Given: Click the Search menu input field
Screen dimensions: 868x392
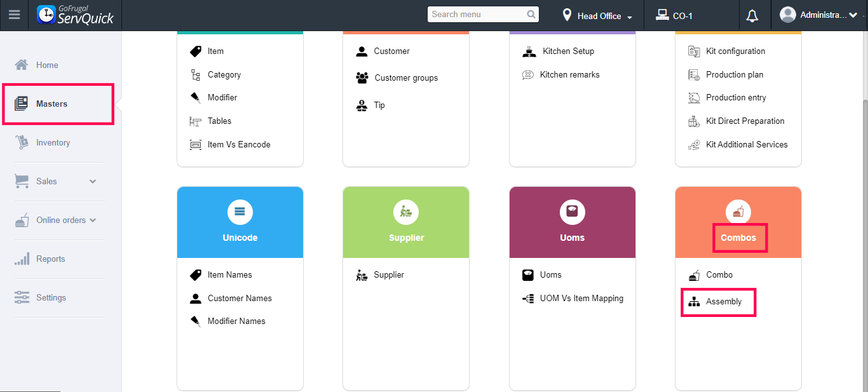Looking at the screenshot, I should pos(477,15).
